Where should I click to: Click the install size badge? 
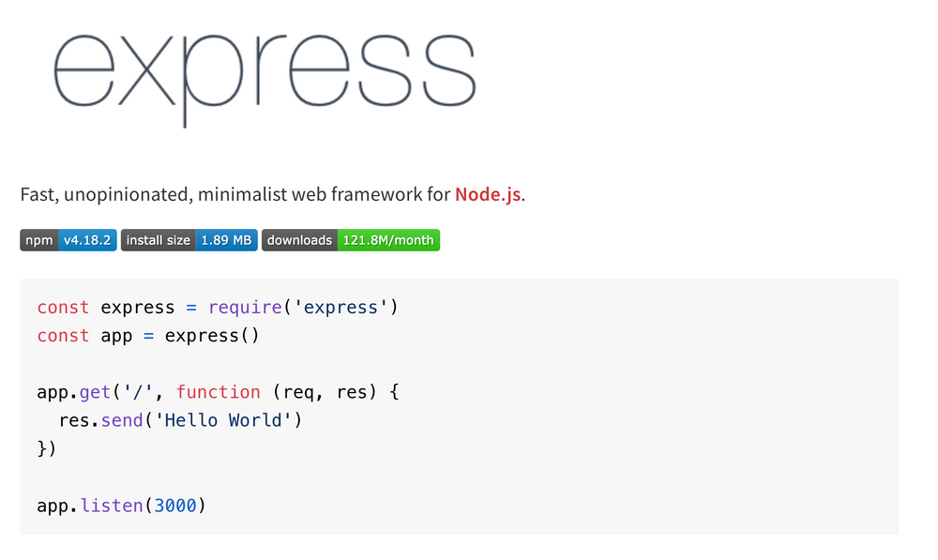(189, 240)
